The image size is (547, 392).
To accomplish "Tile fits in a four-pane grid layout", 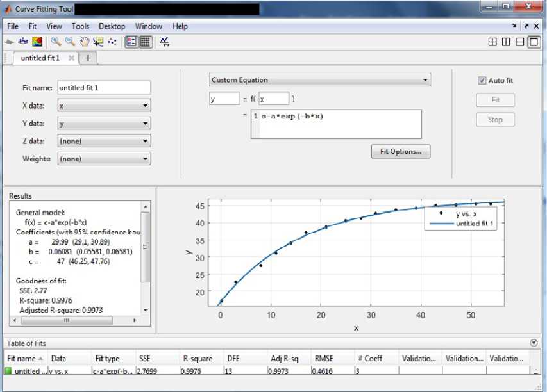I will (492, 42).
